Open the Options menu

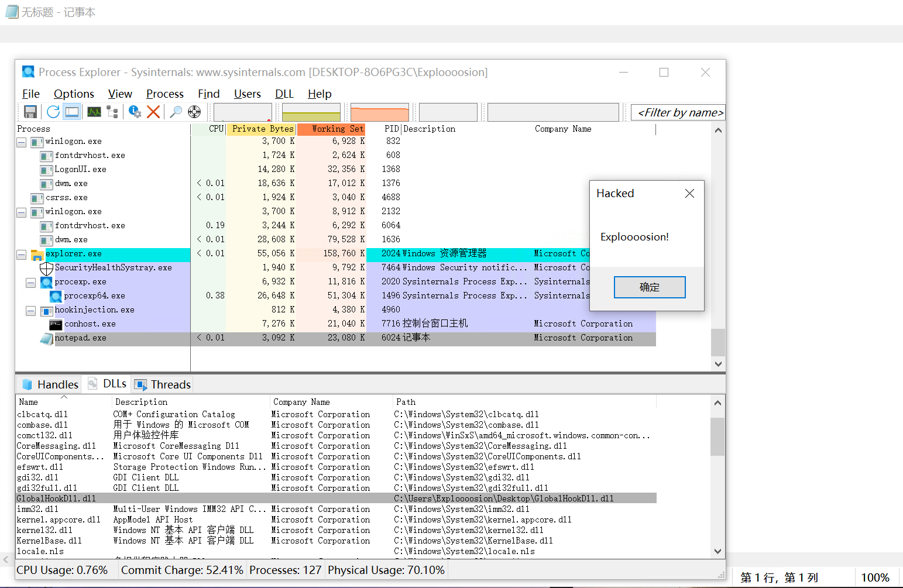pos(74,94)
